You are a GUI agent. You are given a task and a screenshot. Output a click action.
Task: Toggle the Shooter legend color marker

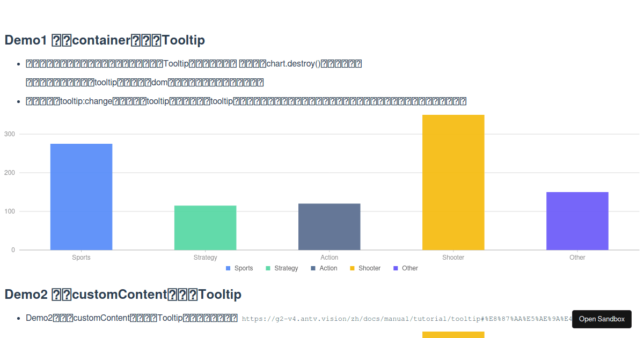[352, 268]
